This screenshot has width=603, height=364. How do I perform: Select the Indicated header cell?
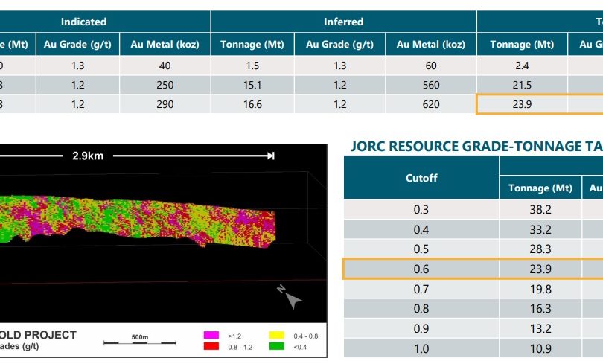(x=83, y=22)
